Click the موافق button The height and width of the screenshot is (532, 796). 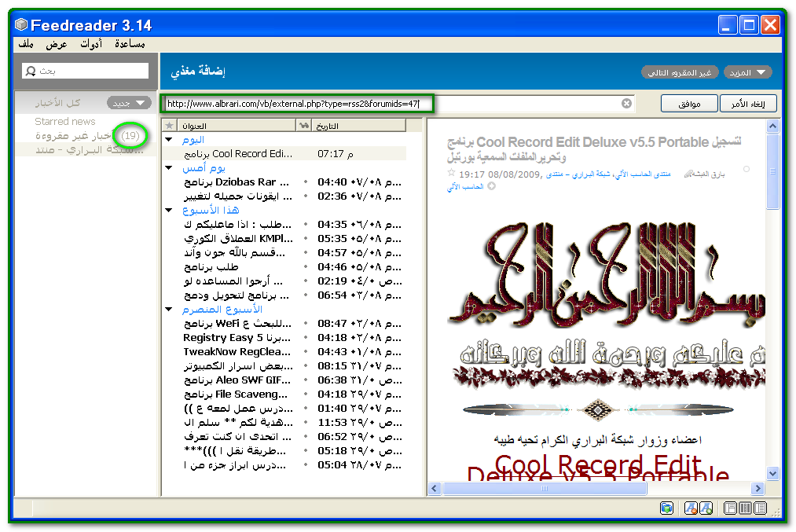point(689,104)
